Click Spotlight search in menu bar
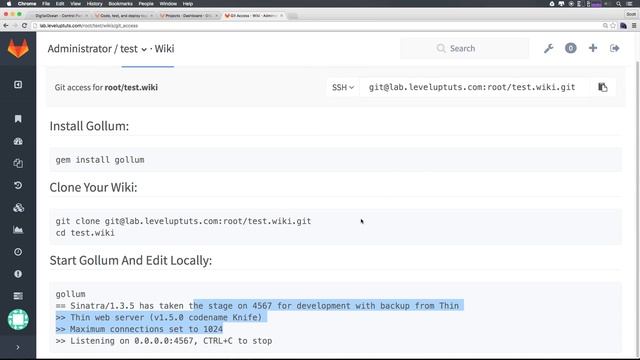 tap(619, 4)
